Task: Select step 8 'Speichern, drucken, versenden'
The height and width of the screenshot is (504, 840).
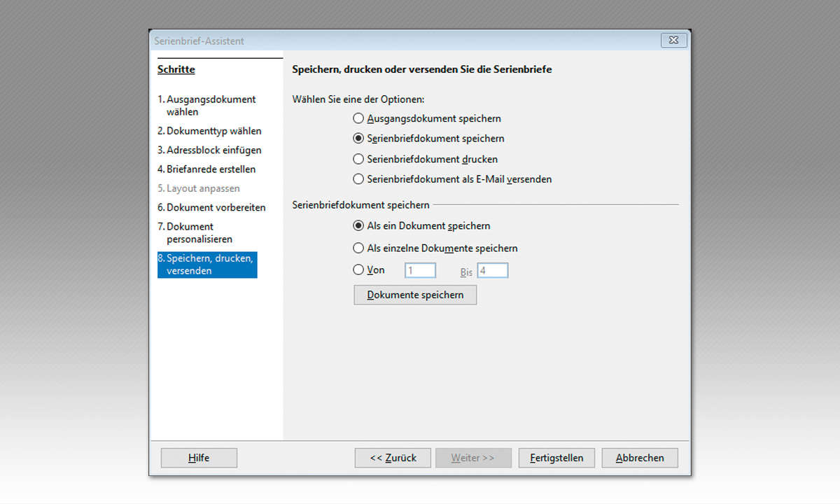Action: click(207, 265)
